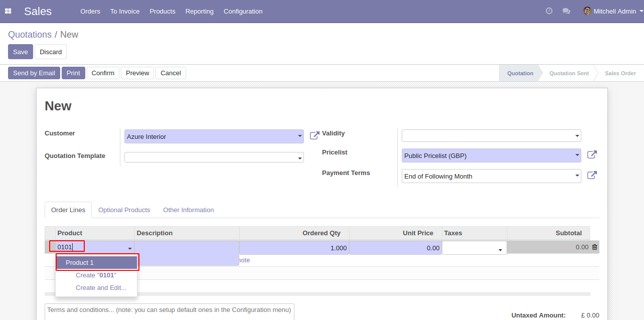This screenshot has width=644, height=320.
Task: Select the Sales Order status stage
Action: 620,73
